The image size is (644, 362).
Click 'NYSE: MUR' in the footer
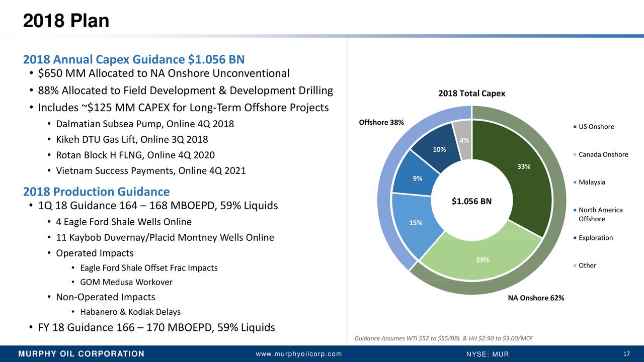487,354
